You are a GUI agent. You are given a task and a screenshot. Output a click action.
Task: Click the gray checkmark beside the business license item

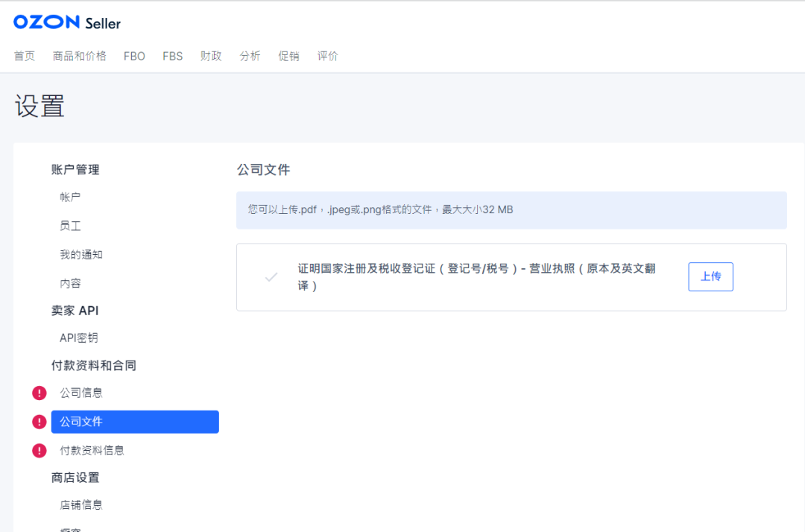click(271, 276)
